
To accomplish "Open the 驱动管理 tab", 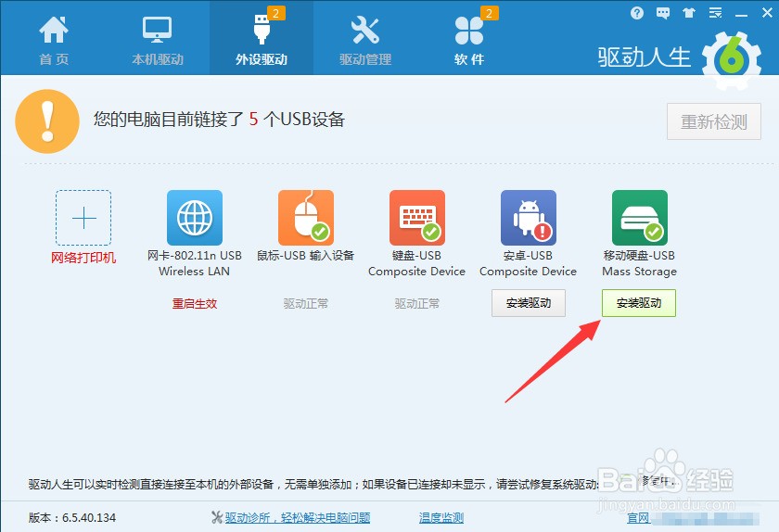I will point(365,39).
